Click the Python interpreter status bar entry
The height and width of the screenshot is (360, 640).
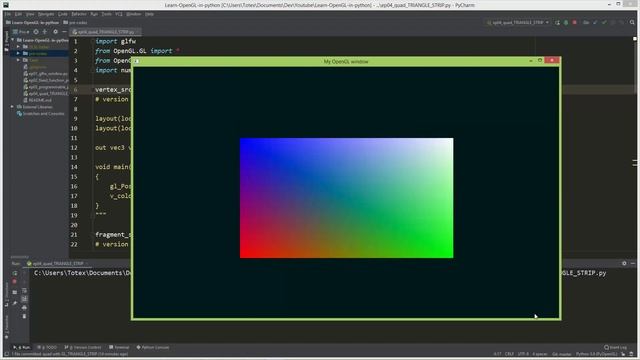coord(597,354)
